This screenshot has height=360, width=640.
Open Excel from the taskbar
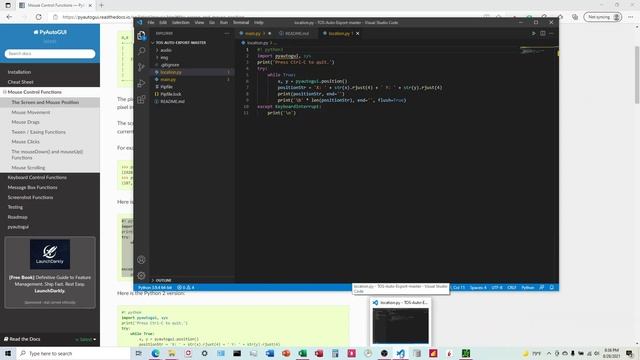[x=302, y=353]
